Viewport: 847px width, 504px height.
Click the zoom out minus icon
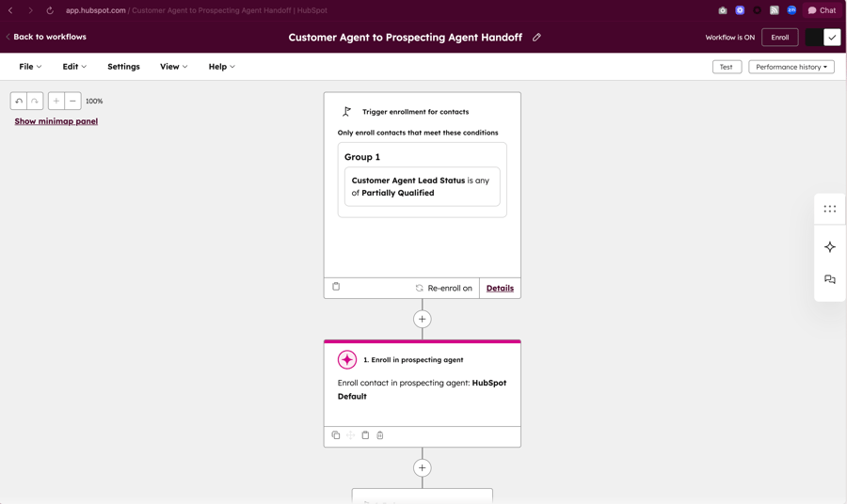72,101
